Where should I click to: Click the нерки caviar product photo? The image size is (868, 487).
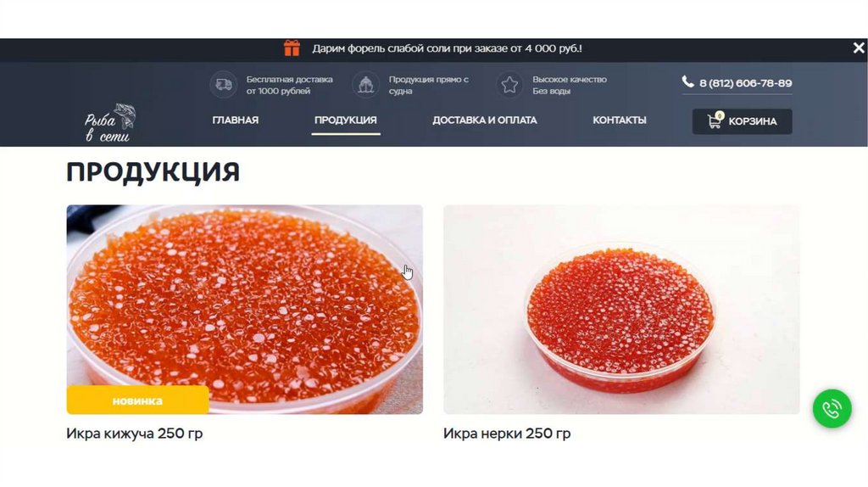(621, 309)
